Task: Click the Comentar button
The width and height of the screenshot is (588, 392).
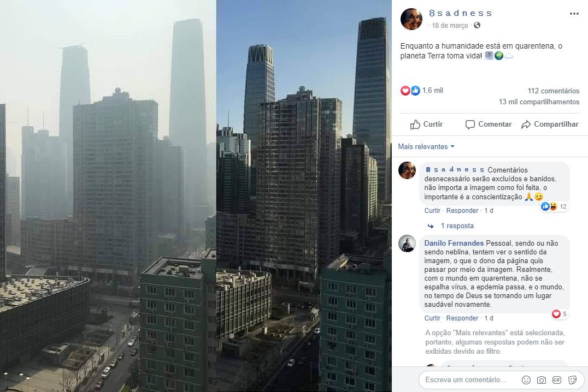Action: click(x=488, y=124)
